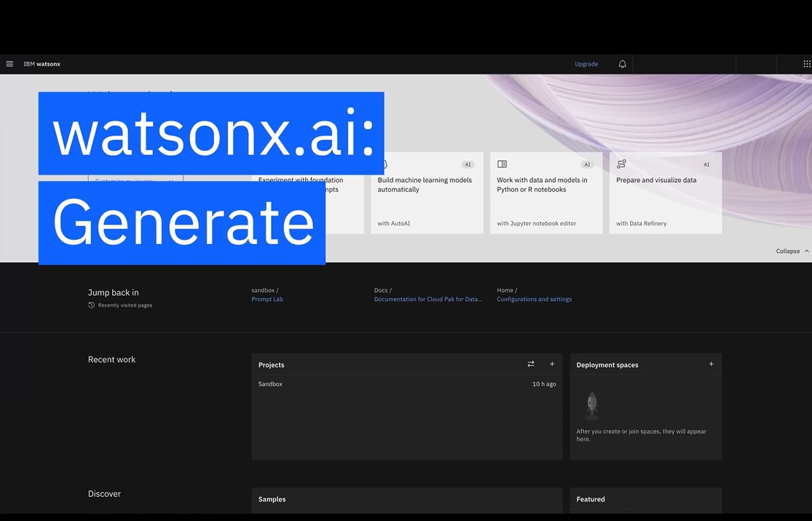This screenshot has height=521, width=812.
Task: Collapse the welcome tiles section
Action: point(792,251)
